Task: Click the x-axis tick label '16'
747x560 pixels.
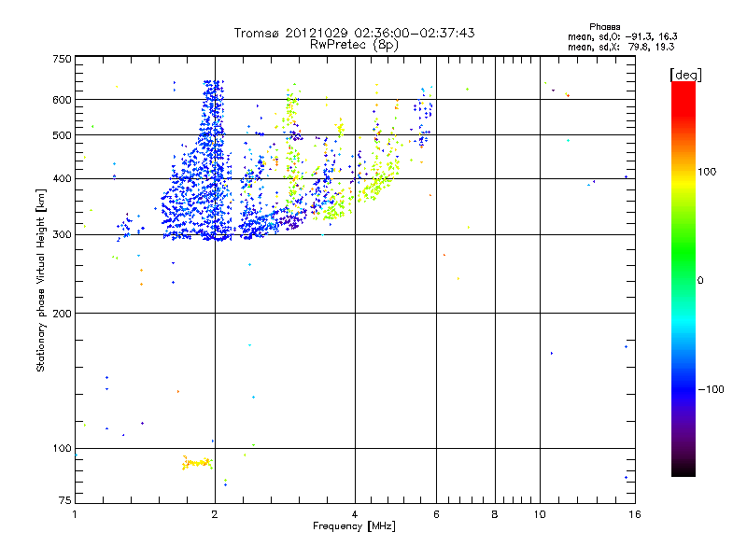Action: (x=635, y=514)
